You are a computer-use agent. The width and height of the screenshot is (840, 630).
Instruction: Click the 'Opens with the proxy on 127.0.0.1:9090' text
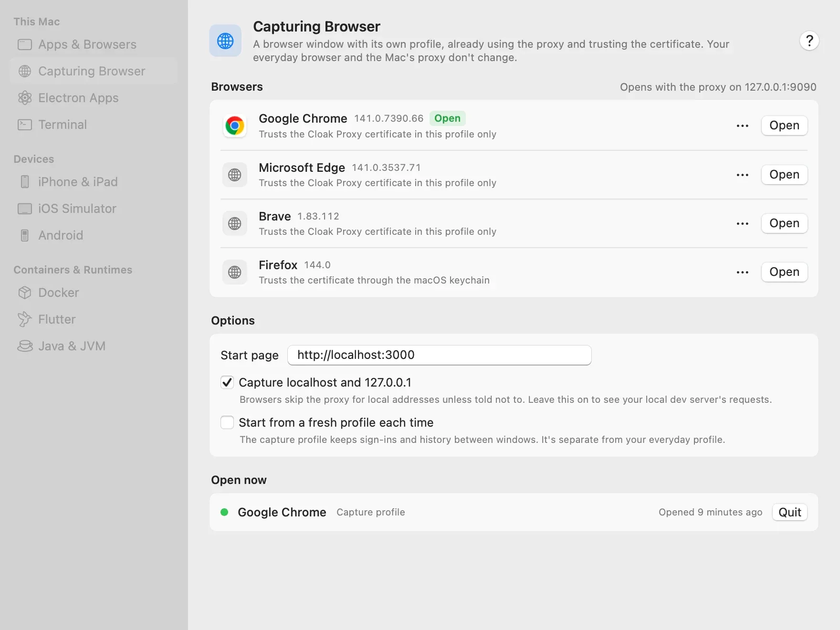pos(718,87)
